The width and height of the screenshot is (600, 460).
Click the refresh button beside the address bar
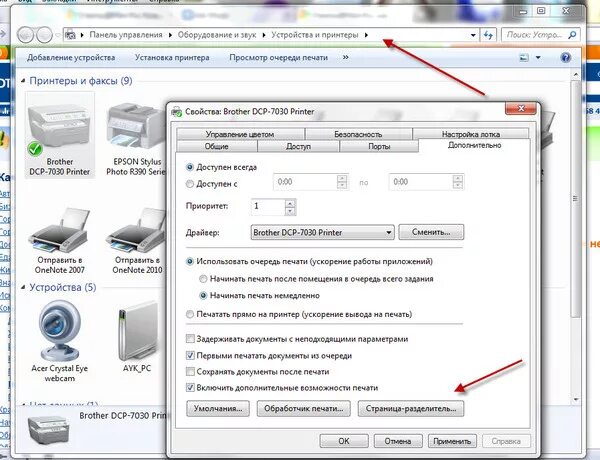click(488, 35)
